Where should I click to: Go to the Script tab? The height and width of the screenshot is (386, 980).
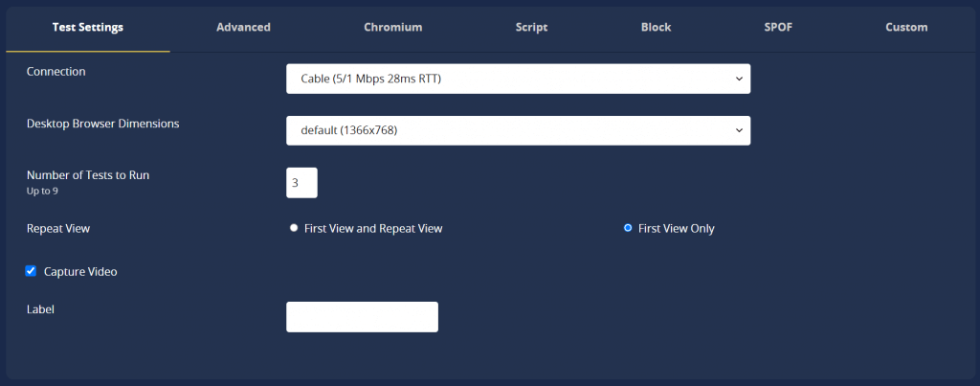coord(531,28)
